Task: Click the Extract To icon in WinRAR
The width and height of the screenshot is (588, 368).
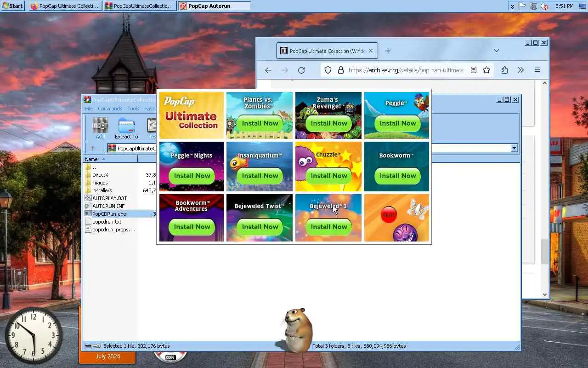Action: click(x=126, y=128)
